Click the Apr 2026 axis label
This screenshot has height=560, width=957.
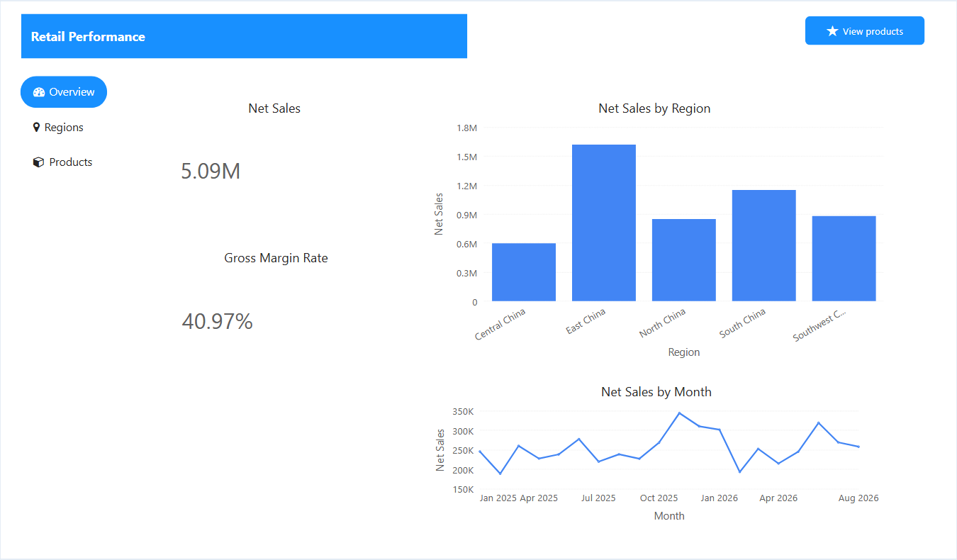tap(778, 498)
